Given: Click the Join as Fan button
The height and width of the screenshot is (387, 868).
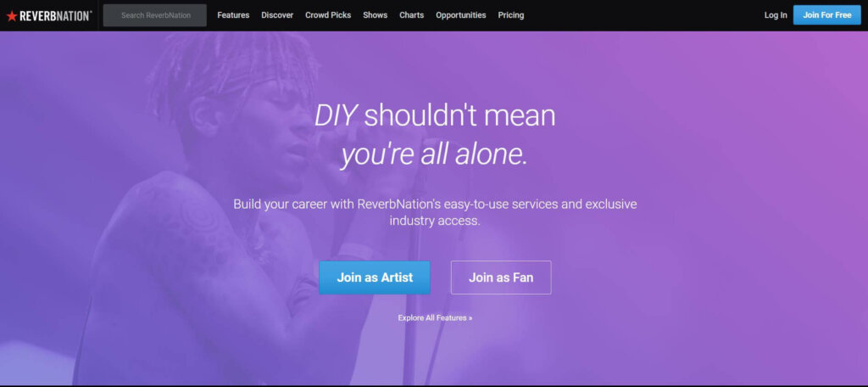Looking at the screenshot, I should [x=501, y=278].
